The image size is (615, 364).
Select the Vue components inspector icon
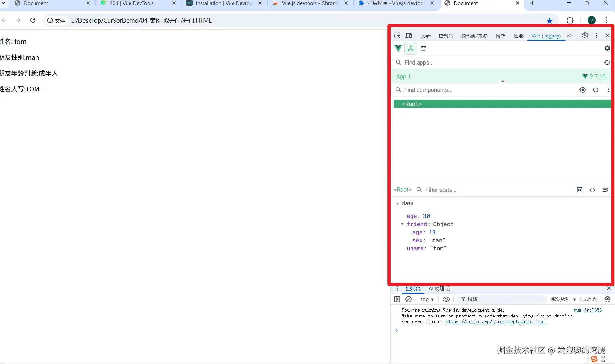411,48
